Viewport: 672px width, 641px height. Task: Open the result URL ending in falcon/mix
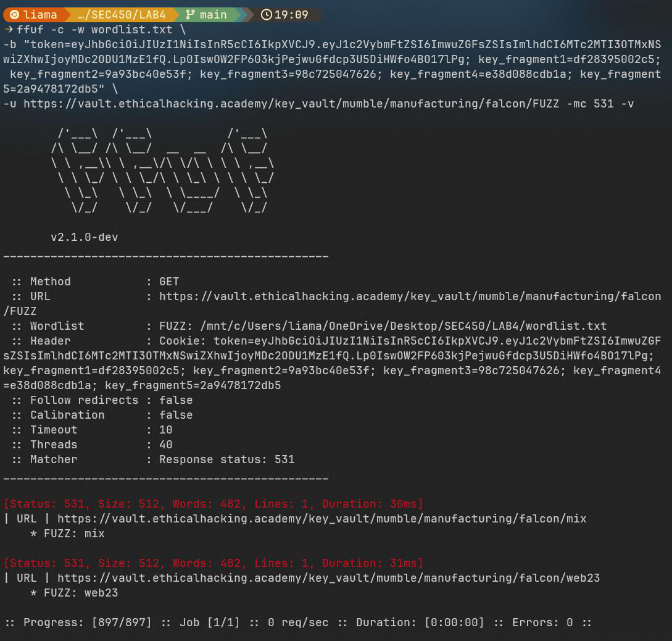coord(321,519)
